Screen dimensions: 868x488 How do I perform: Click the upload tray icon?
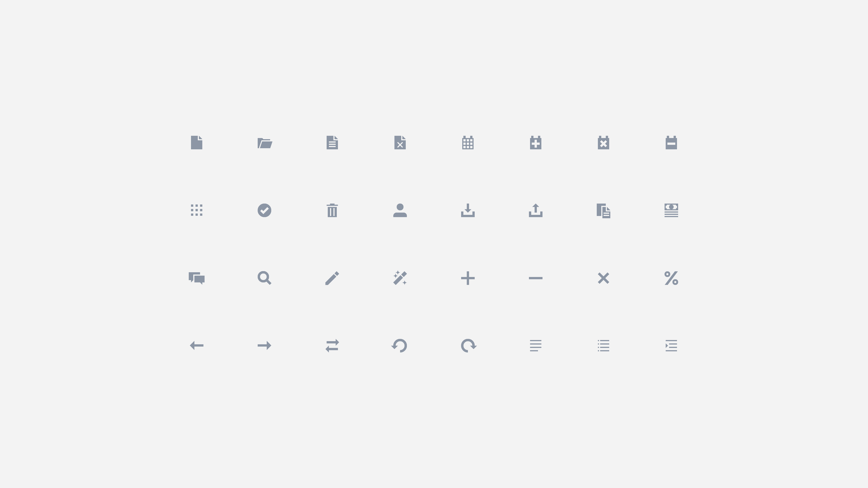[x=535, y=211]
